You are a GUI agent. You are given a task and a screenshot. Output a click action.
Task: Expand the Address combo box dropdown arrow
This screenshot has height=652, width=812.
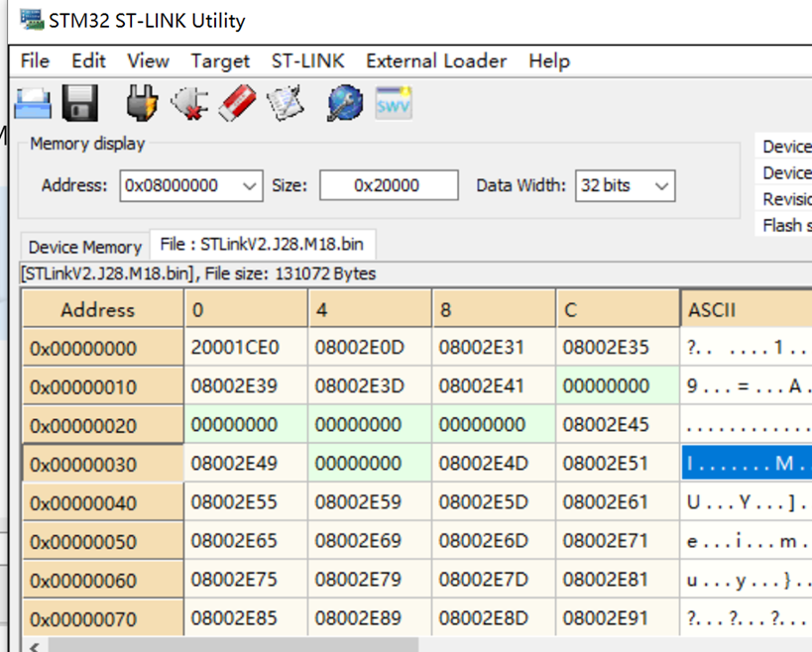(250, 185)
